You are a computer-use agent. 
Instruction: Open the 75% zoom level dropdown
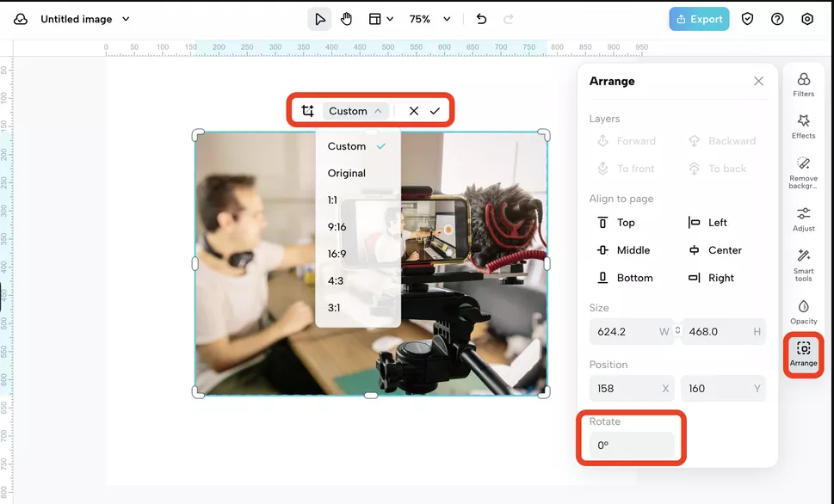tap(429, 19)
